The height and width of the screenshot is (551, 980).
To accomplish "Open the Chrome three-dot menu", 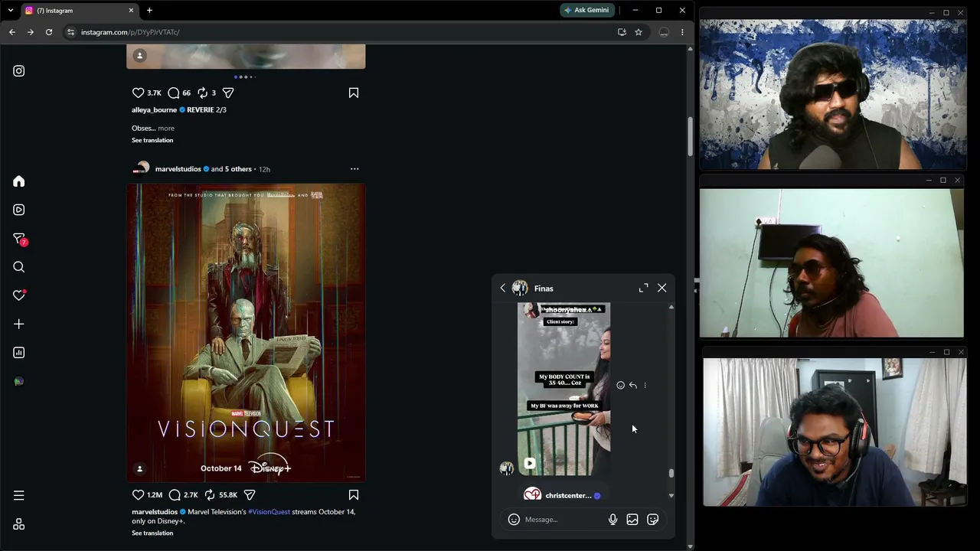I will [x=682, y=32].
